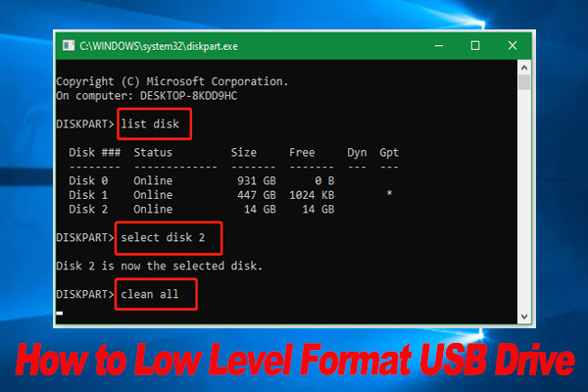Click the Gpt asterisk for Disk 1
The height and width of the screenshot is (392, 588).
pos(390,194)
